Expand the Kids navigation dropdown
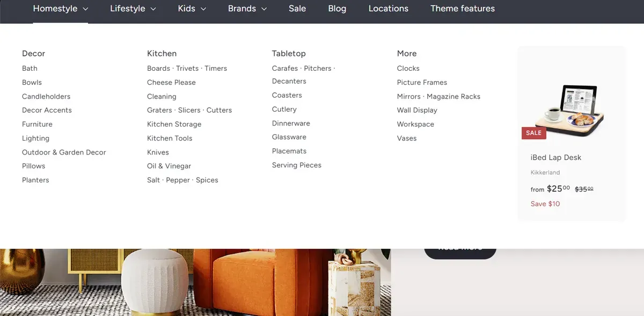The image size is (644, 316). [x=186, y=8]
